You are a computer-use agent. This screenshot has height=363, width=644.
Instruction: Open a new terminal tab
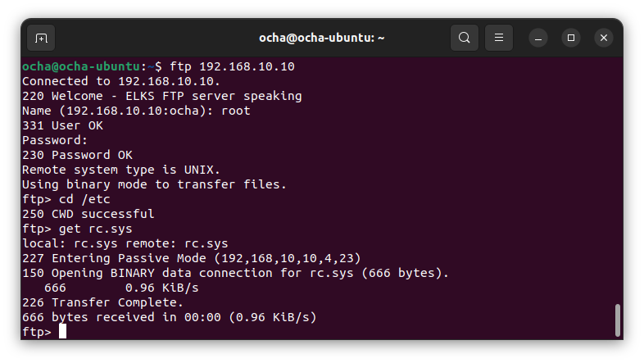pos(41,38)
